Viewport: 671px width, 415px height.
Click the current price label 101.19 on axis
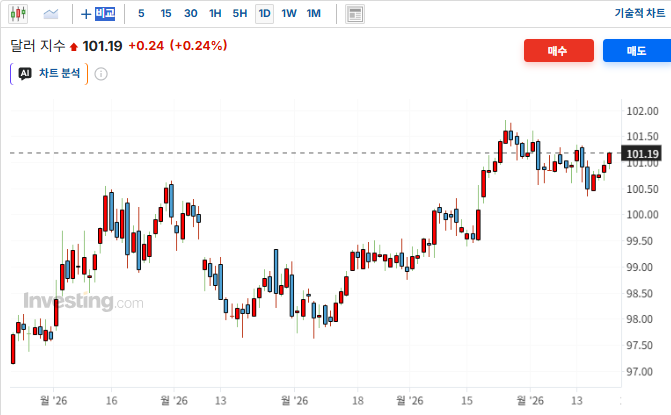point(642,154)
